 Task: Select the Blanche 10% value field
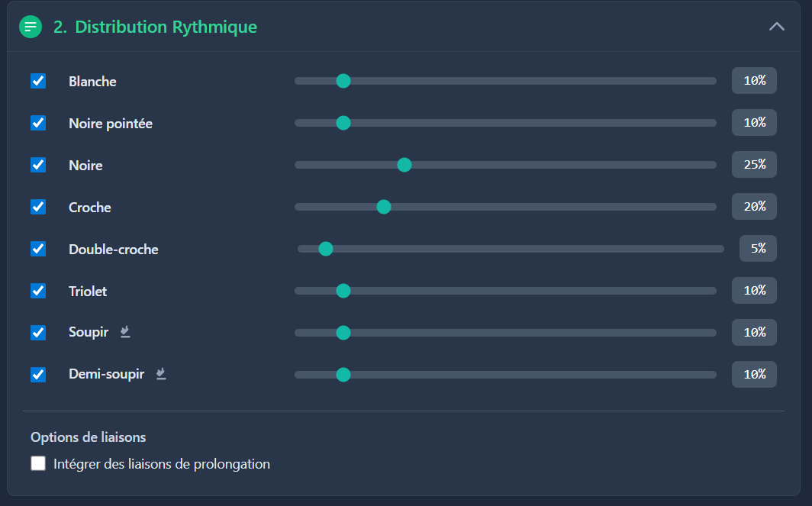754,81
